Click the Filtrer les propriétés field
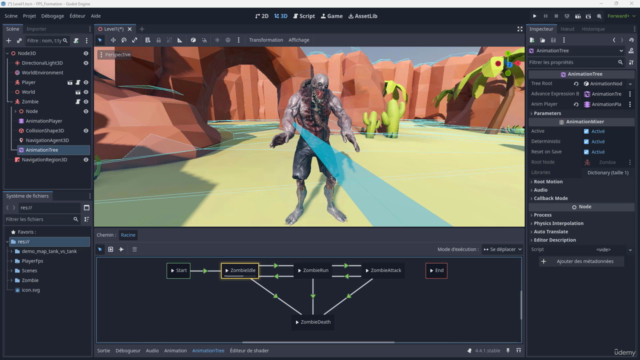Viewport: 640px width, 360px height. [576, 62]
